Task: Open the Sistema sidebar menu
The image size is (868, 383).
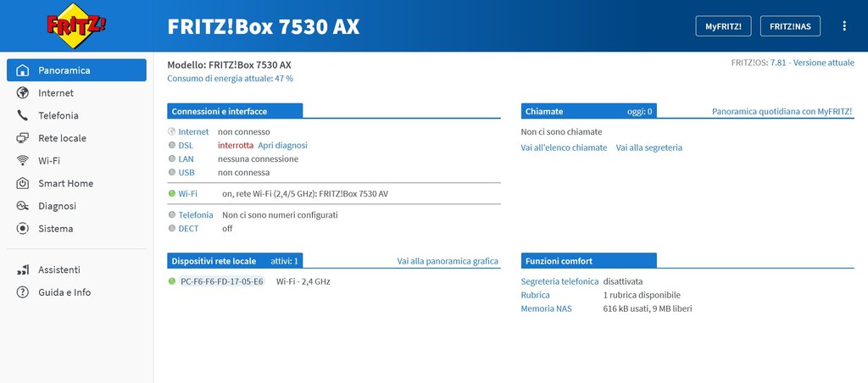Action: click(76, 229)
